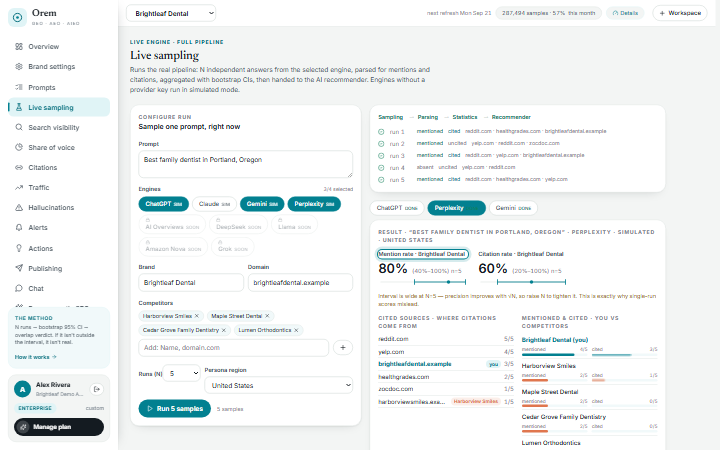Viewport: 720px width, 450px height.
Task: Switch to the Gemini results tab
Action: (513, 208)
